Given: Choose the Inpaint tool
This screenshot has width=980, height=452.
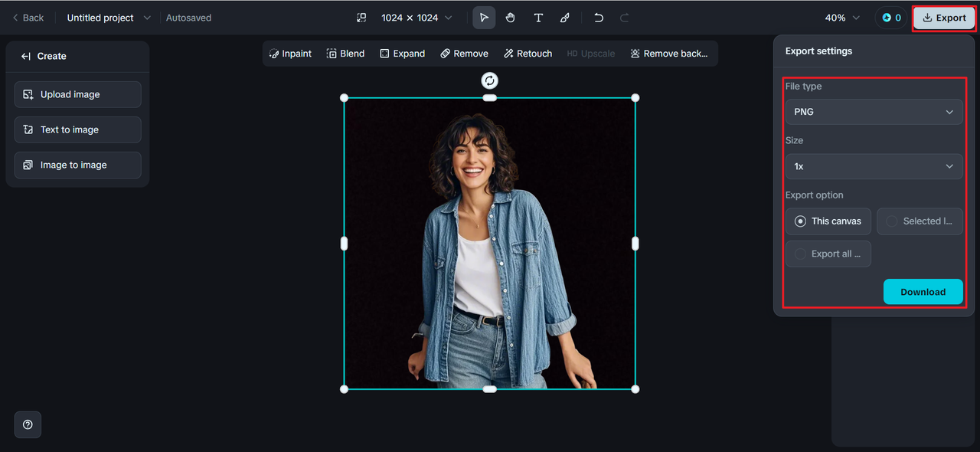Looking at the screenshot, I should click(290, 54).
